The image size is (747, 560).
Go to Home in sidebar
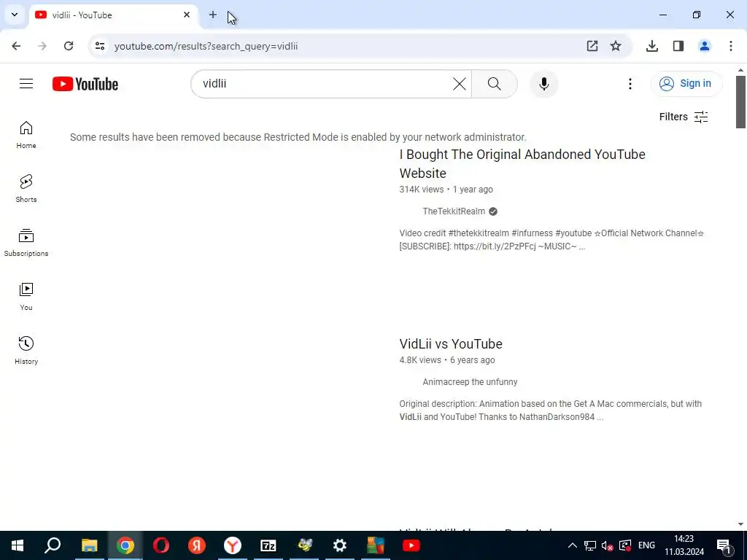(x=26, y=135)
